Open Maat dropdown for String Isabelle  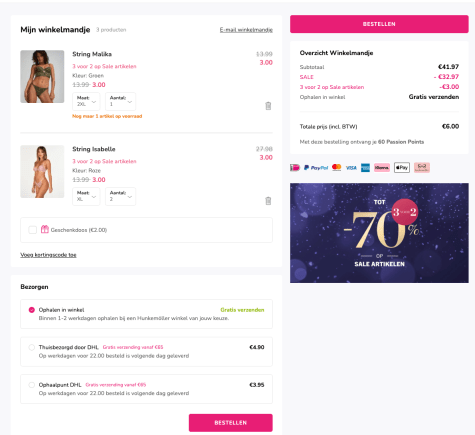tap(86, 196)
